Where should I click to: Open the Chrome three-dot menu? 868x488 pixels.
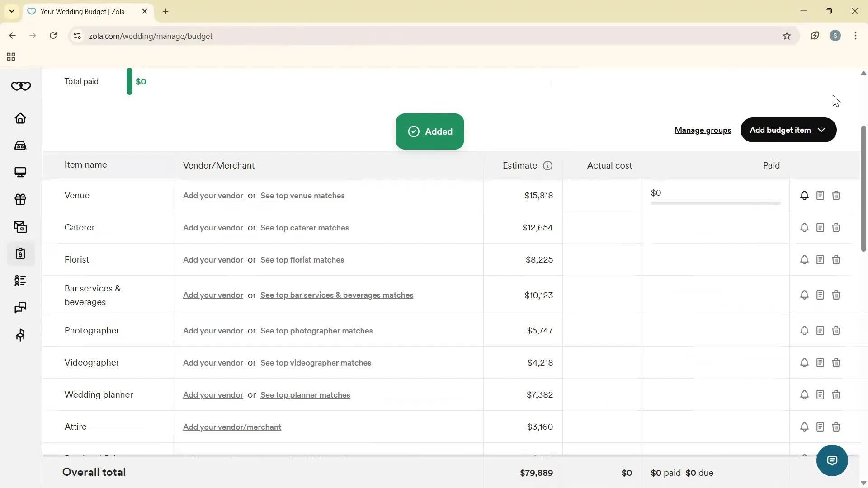pos(856,36)
